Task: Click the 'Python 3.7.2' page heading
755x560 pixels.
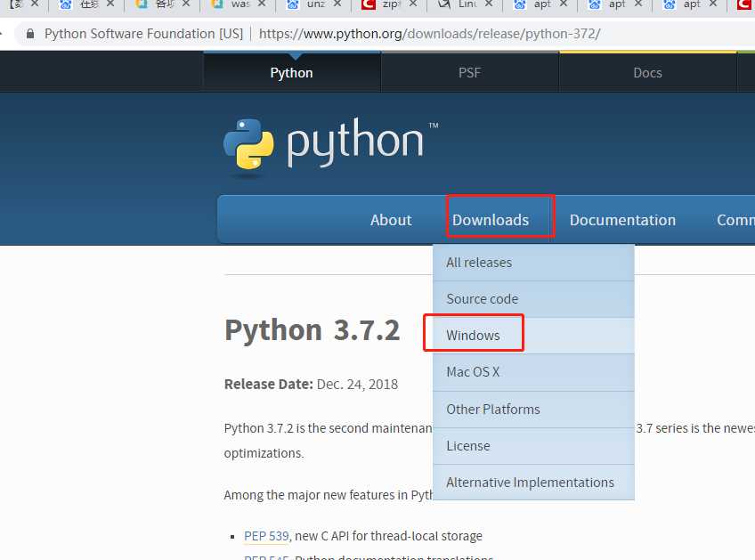Action: (x=312, y=330)
